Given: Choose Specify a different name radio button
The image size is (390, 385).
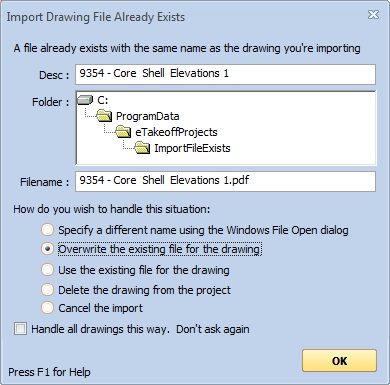Looking at the screenshot, I should 47,230.
